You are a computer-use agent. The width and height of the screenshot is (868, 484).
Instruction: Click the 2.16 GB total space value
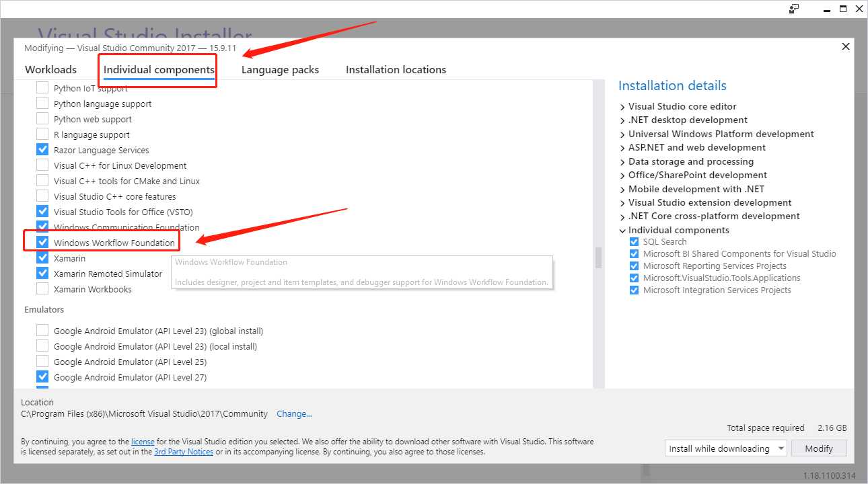[832, 428]
